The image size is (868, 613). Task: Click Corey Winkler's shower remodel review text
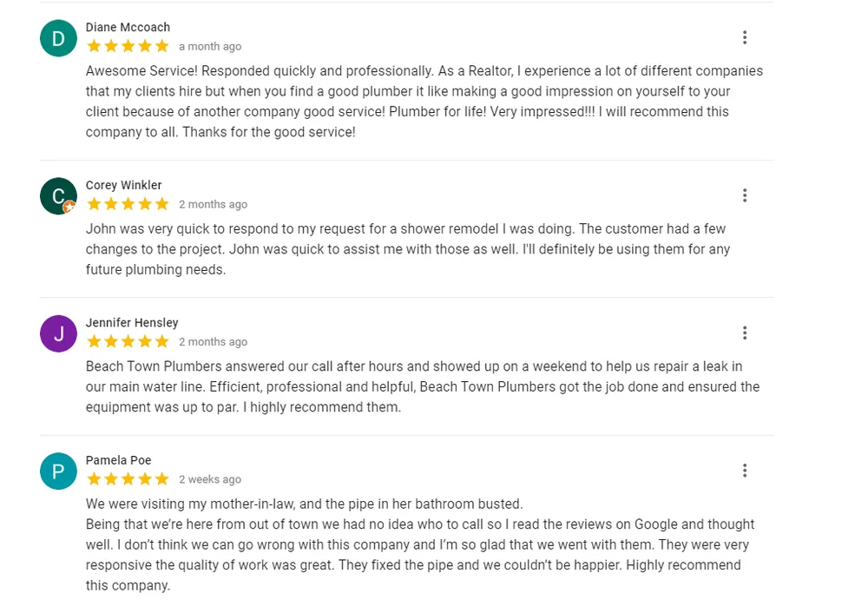pos(406,249)
